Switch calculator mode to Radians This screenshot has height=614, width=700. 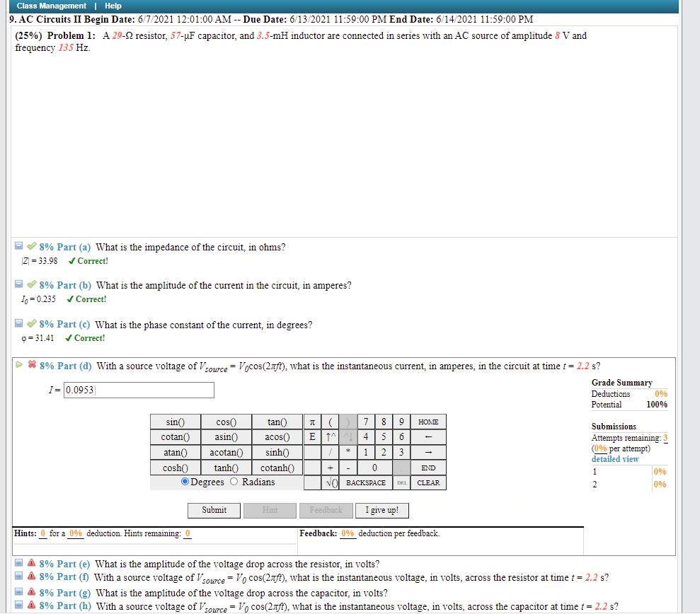234,481
